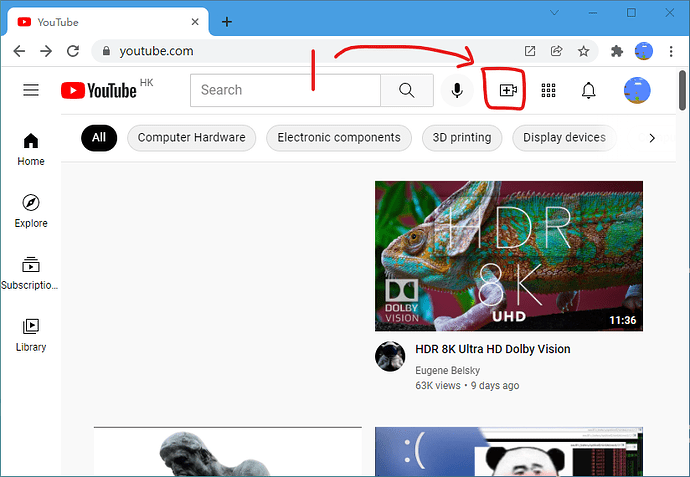Image resolution: width=690 pixels, height=477 pixels.
Task: Go to Explore in the sidebar
Action: click(x=31, y=211)
